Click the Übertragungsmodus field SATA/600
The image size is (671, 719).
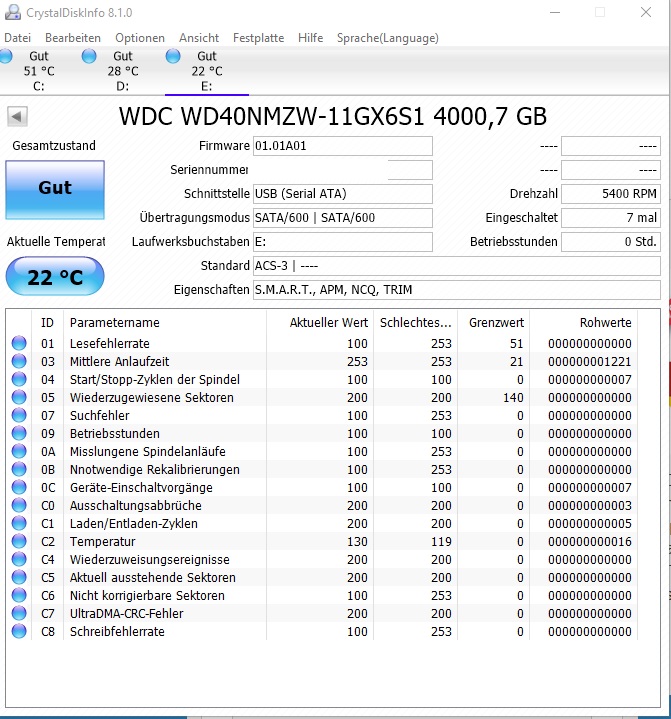(x=343, y=218)
